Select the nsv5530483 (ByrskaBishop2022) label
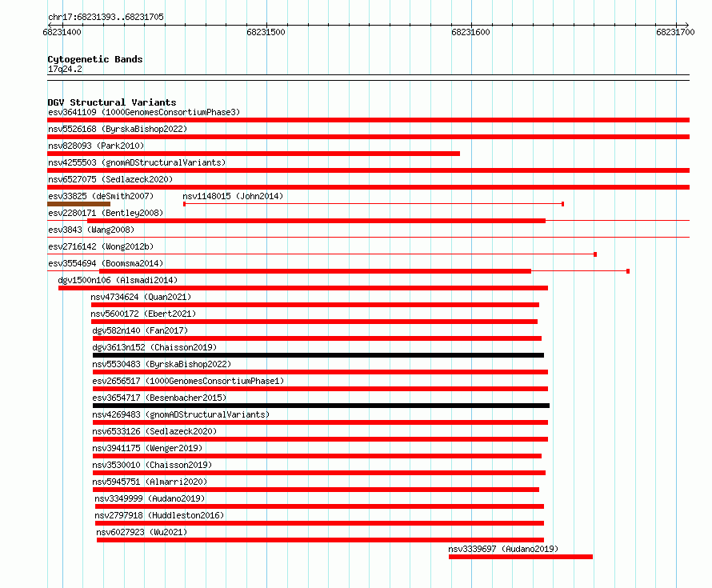Image resolution: width=712 pixels, height=588 pixels. point(162,364)
